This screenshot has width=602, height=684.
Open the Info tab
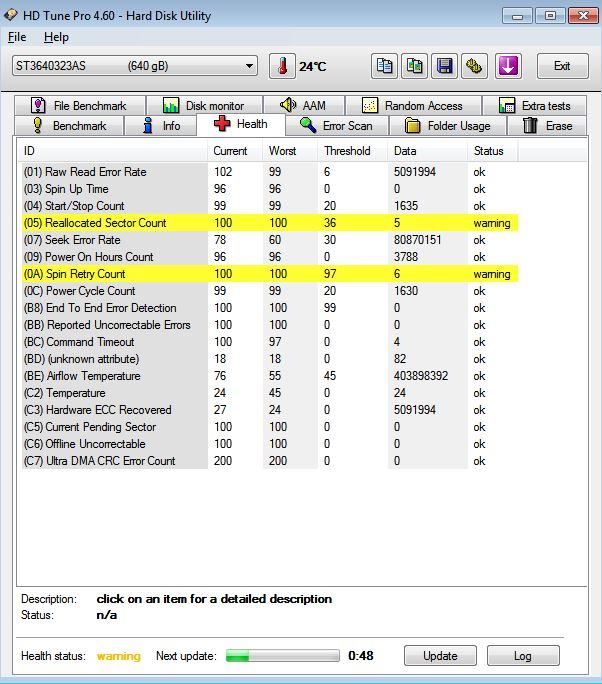(161, 126)
